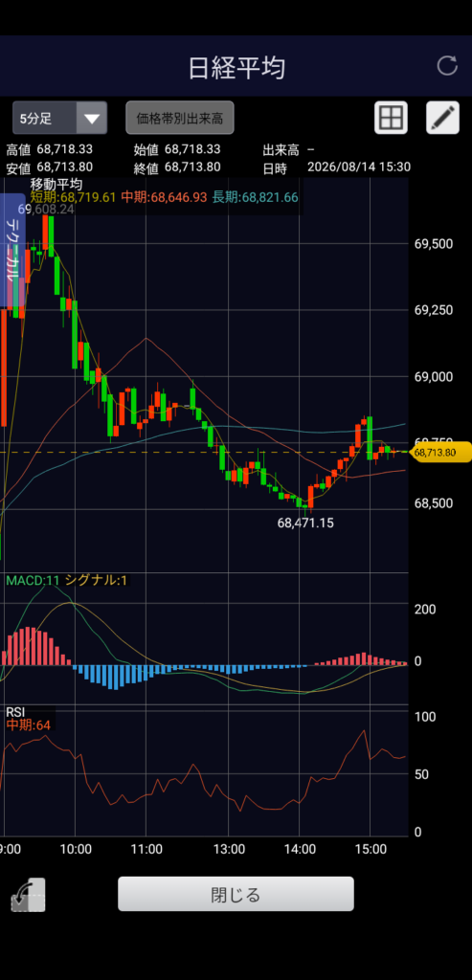Select the 移動平均 indicator legend
The width and height of the screenshot is (472, 980).
coord(56,185)
